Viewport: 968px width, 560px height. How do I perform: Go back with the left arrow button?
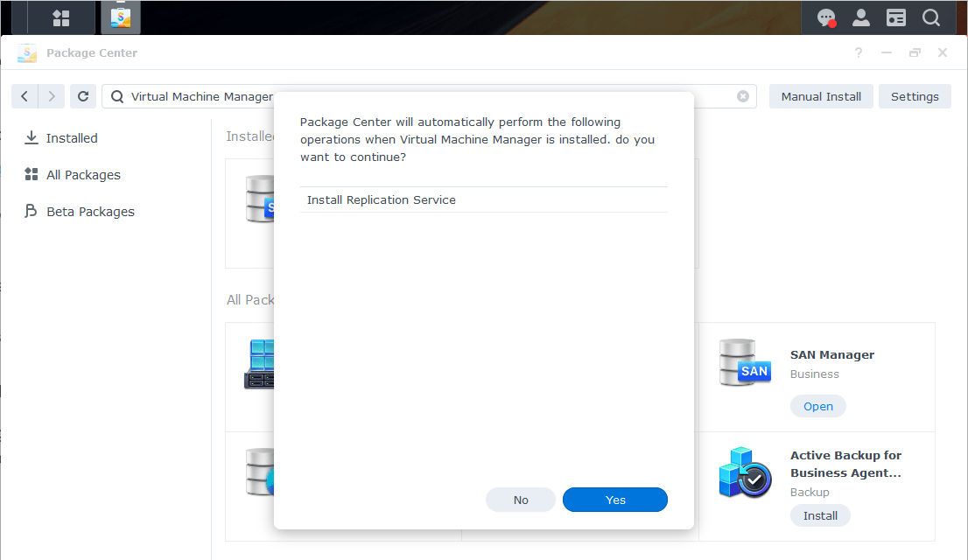tap(25, 96)
